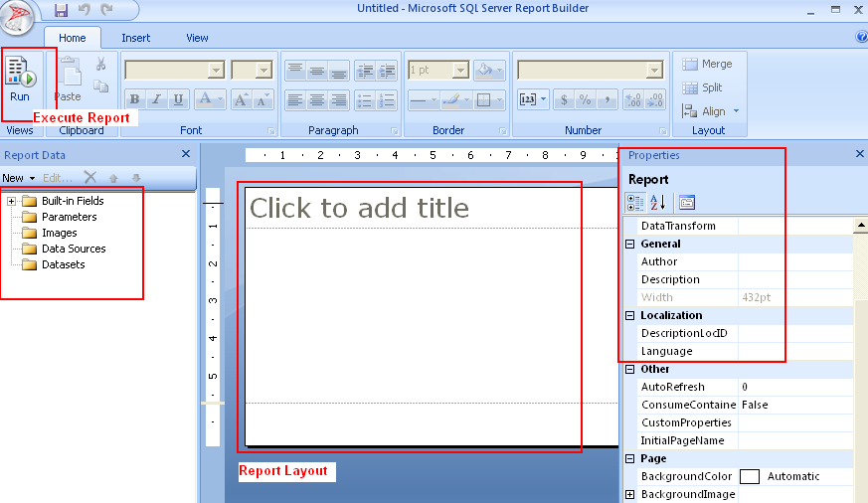This screenshot has width=868, height=503.
Task: Select the Parameters folder
Action: tap(70, 217)
